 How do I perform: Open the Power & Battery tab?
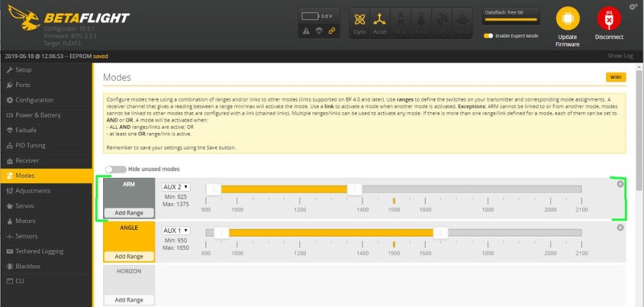tap(46, 115)
